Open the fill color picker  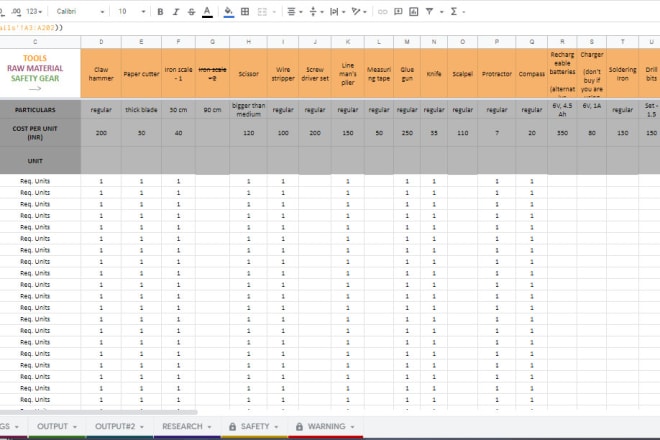point(229,12)
